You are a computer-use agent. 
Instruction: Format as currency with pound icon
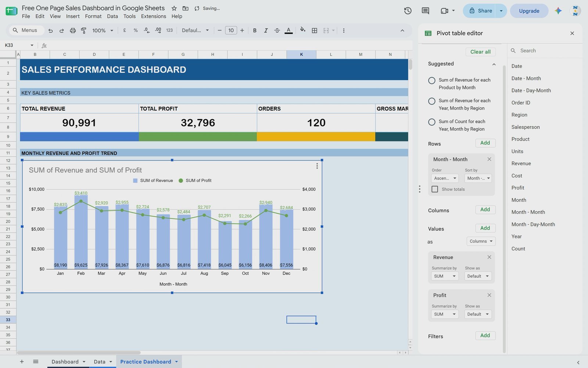[125, 31]
